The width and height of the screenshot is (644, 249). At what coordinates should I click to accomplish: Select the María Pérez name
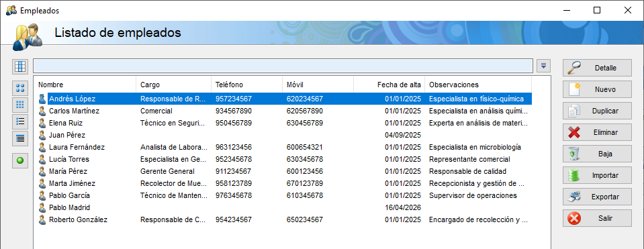coord(68,171)
